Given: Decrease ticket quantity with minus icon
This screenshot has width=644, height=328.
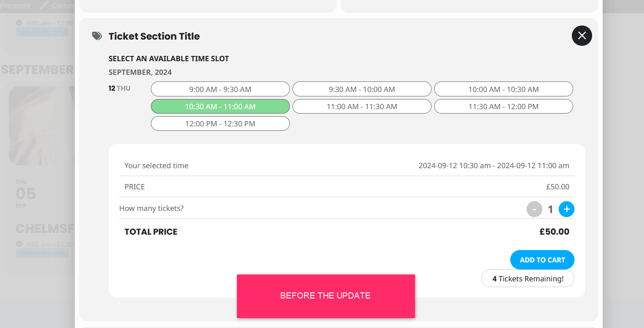Looking at the screenshot, I should coord(534,209).
